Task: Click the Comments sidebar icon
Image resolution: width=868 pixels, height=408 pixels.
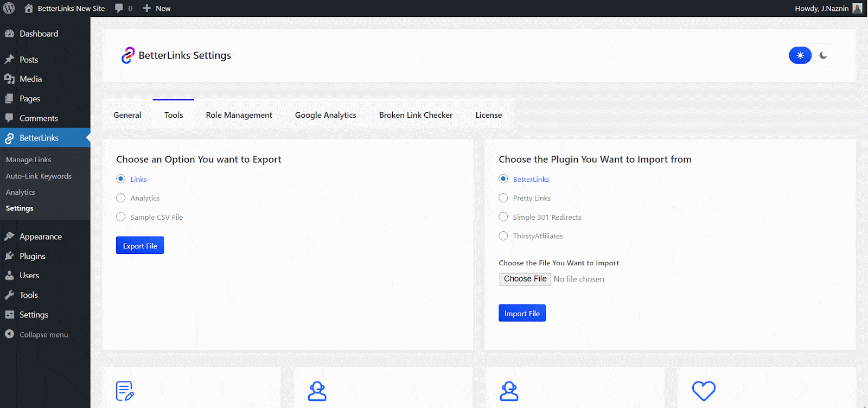Action: coord(9,118)
